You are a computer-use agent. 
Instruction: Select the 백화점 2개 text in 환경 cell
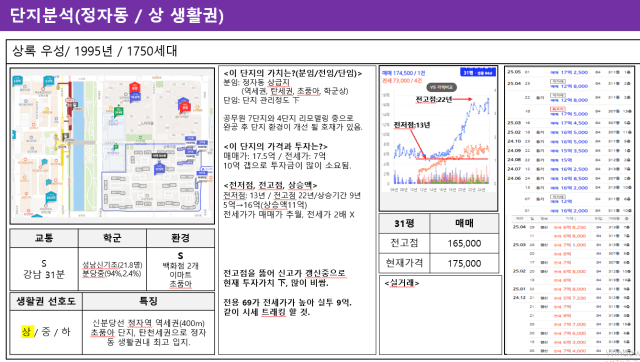180,266
